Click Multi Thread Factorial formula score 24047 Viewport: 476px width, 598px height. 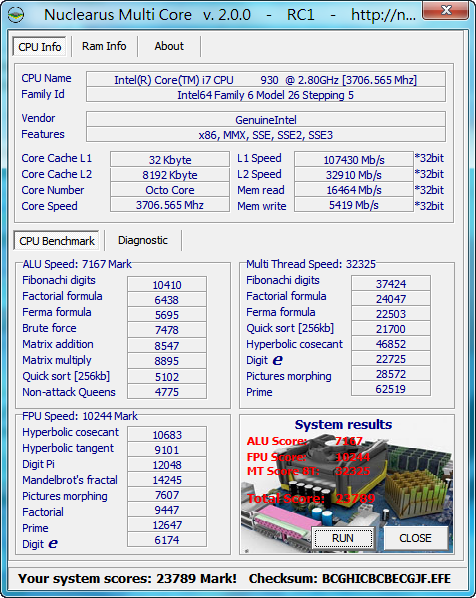391,299
